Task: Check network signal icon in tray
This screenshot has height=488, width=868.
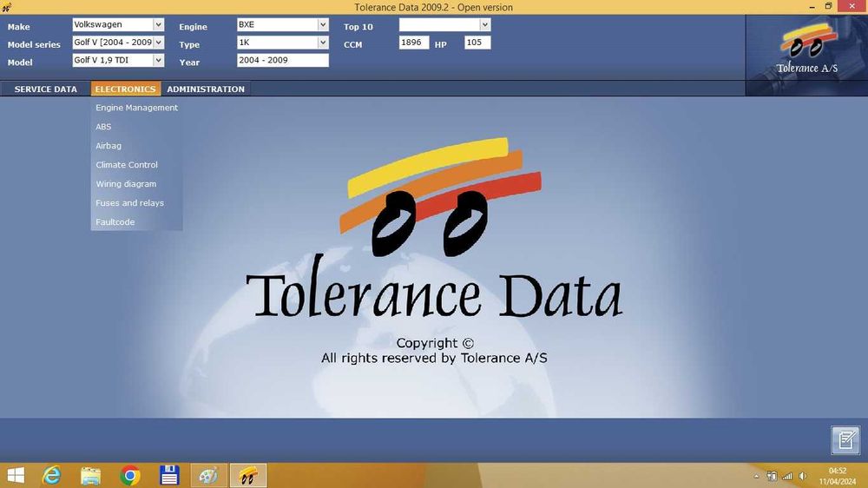Action: (786, 476)
